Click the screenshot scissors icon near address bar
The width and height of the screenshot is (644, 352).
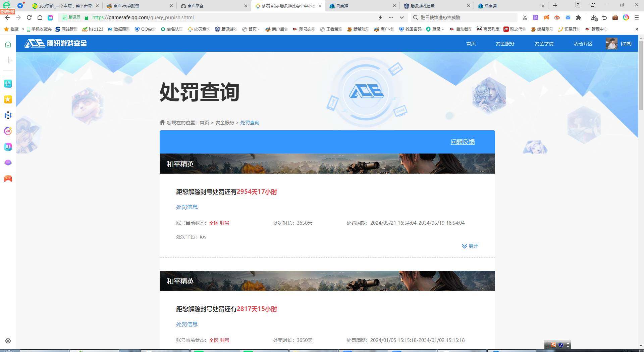click(525, 17)
